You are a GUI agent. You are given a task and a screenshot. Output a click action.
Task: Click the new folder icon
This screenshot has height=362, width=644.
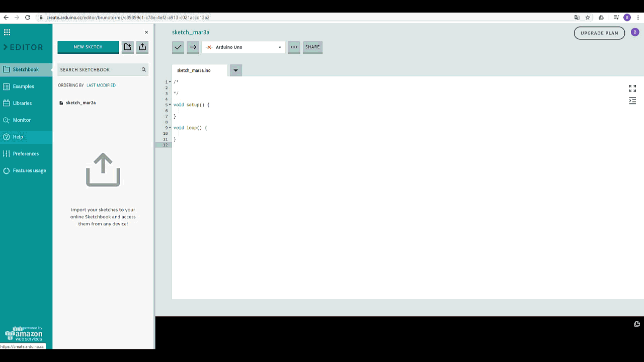(x=128, y=47)
